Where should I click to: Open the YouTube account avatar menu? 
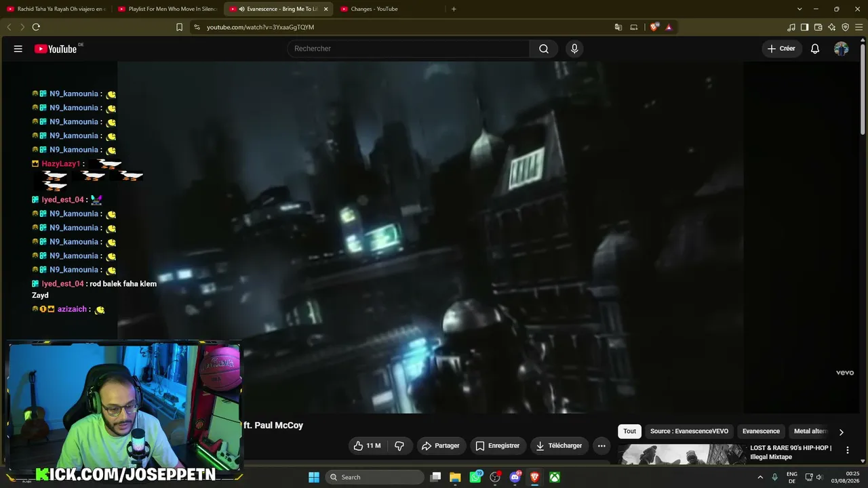(x=841, y=49)
